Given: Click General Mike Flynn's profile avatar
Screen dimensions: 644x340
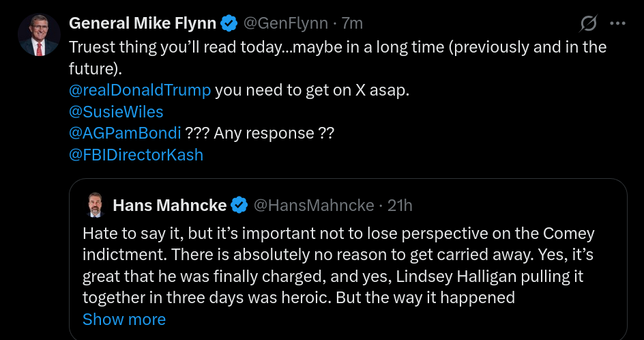Looking at the screenshot, I should [39, 36].
